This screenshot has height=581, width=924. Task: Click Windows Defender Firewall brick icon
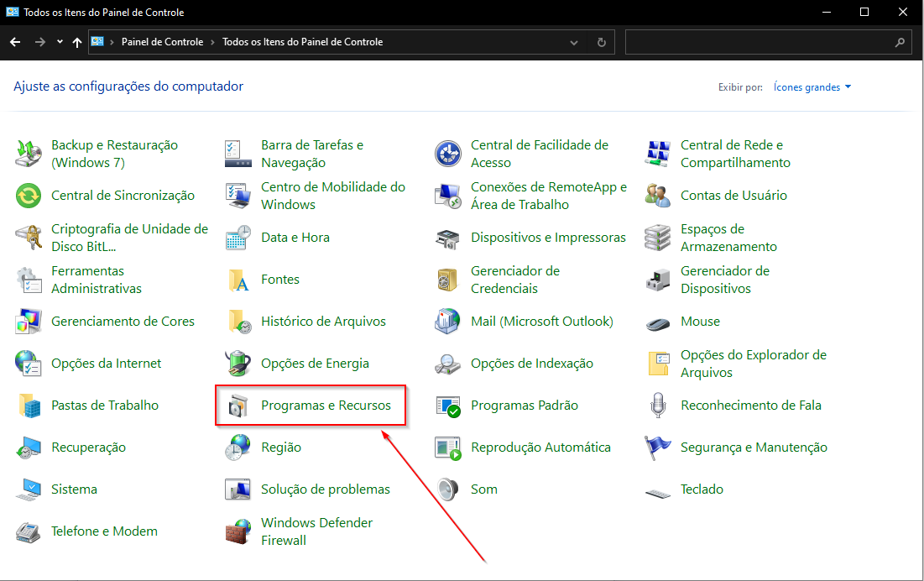pos(238,531)
